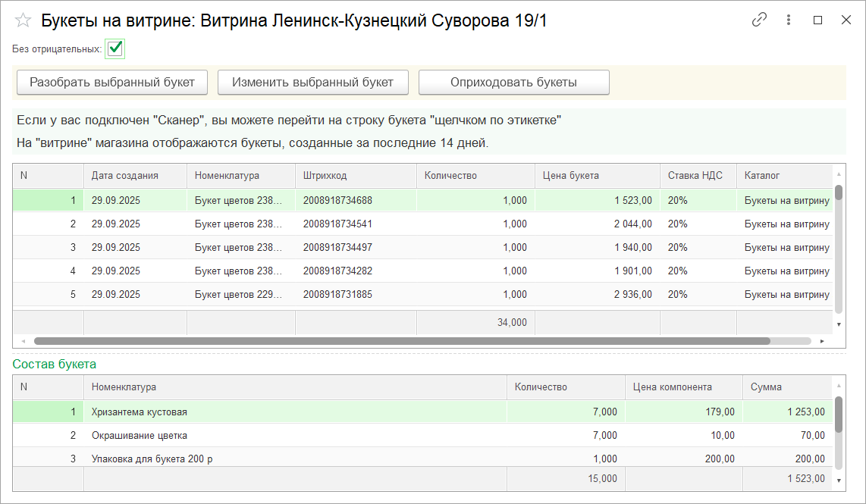Viewport: 866px width, 504px height.
Task: Click 'Цена компонента' column header
Action: pyautogui.click(x=673, y=387)
